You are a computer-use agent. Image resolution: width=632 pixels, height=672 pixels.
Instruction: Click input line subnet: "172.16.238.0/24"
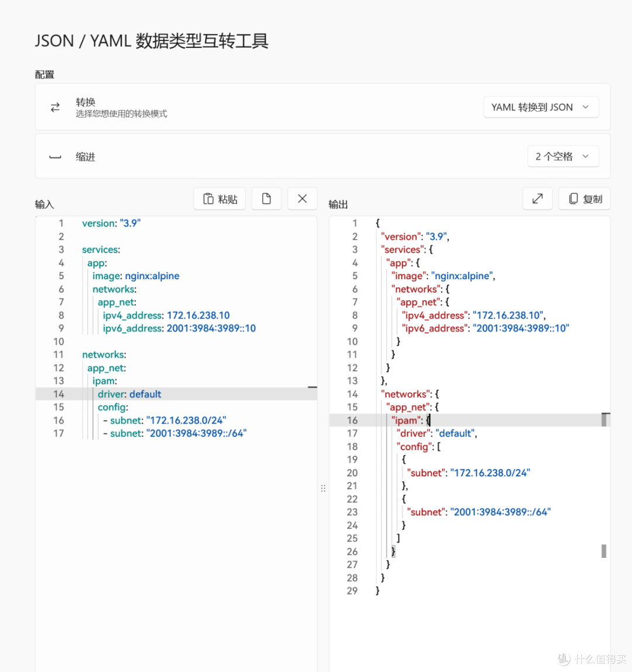coord(164,420)
